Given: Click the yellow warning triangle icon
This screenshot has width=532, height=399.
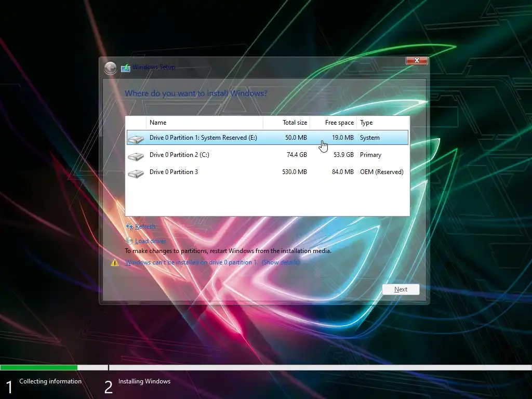Looking at the screenshot, I should (x=115, y=262).
